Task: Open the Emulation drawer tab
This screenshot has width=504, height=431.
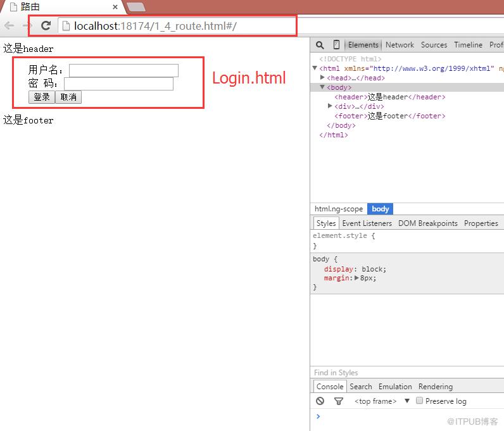Action: 395,386
